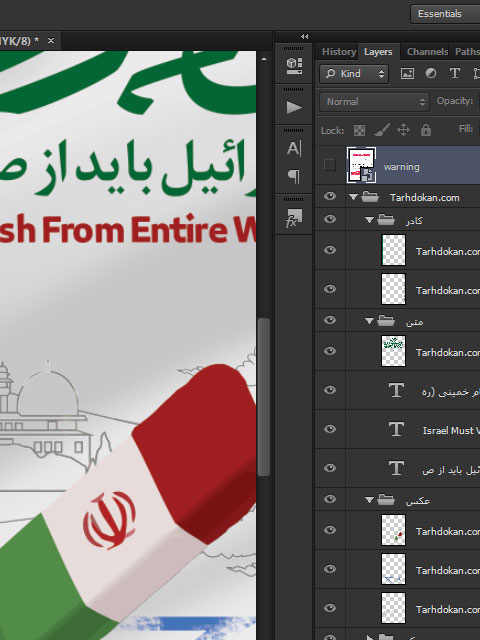The width and height of the screenshot is (480, 640).
Task: Hide the blue marks thumbnail layer
Action: [x=330, y=569]
